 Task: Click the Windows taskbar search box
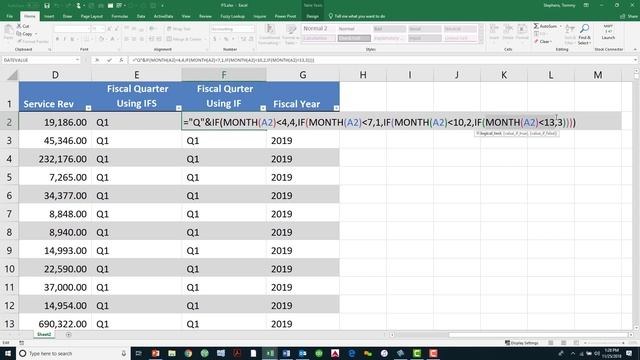[73, 353]
